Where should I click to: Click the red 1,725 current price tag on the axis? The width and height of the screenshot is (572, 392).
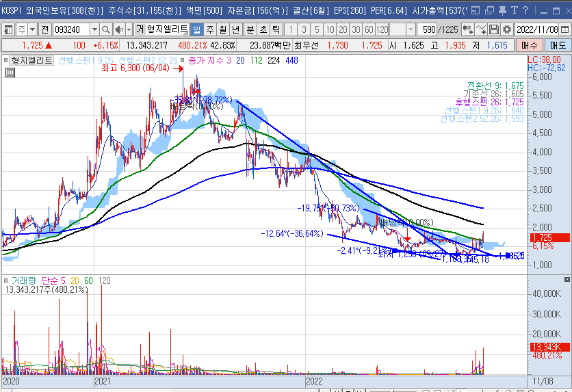(x=549, y=238)
